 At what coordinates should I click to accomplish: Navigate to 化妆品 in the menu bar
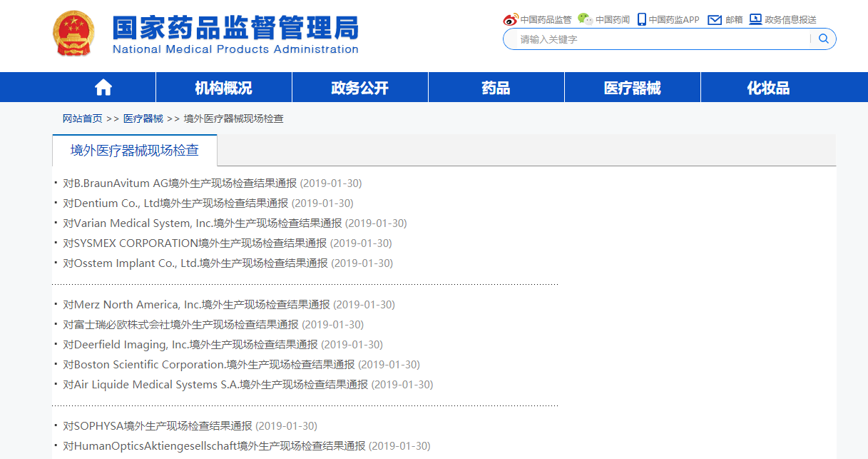(x=768, y=88)
